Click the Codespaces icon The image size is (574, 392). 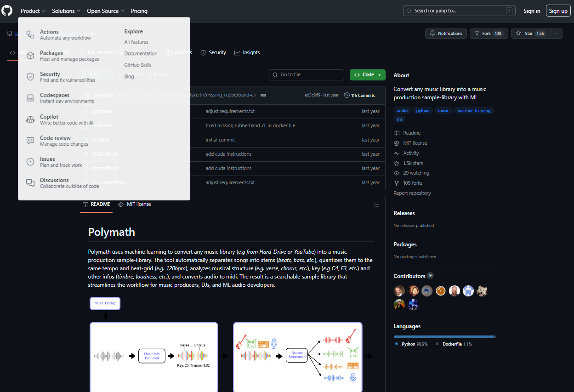(30, 98)
